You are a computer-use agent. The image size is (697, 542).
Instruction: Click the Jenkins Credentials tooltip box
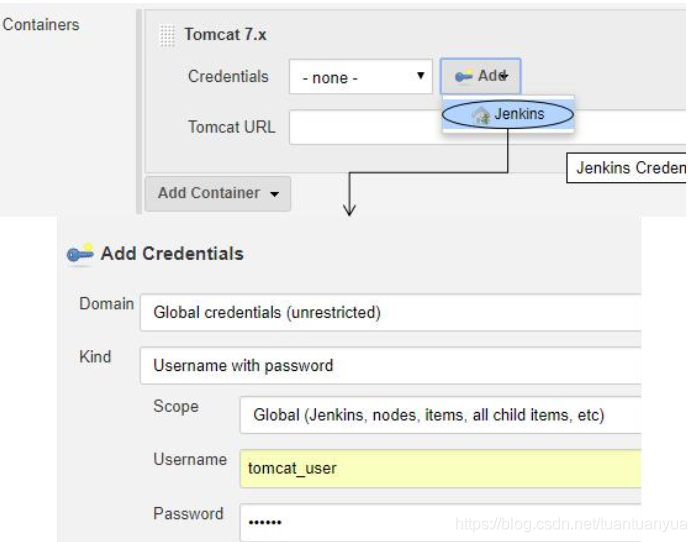coord(626,168)
